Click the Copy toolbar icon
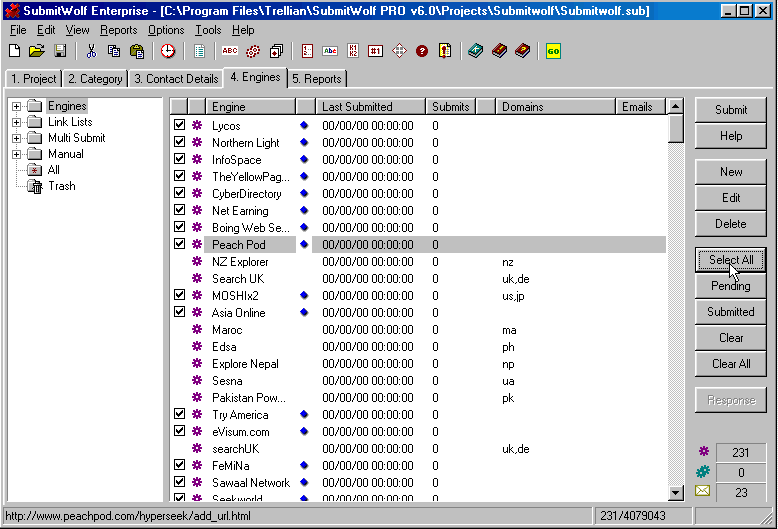The width and height of the screenshot is (778, 529). (x=114, y=51)
